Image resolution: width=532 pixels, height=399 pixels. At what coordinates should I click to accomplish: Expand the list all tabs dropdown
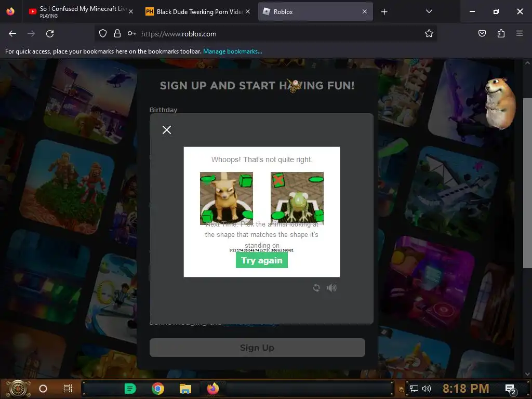(x=429, y=11)
